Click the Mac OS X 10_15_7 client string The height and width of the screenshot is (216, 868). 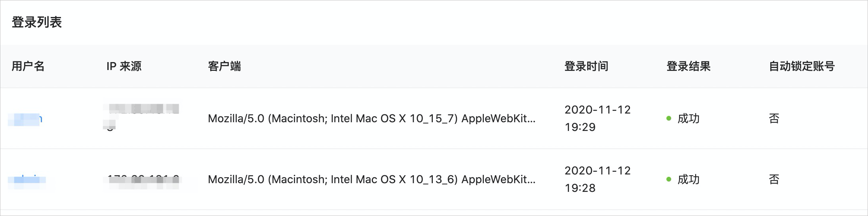(371, 119)
